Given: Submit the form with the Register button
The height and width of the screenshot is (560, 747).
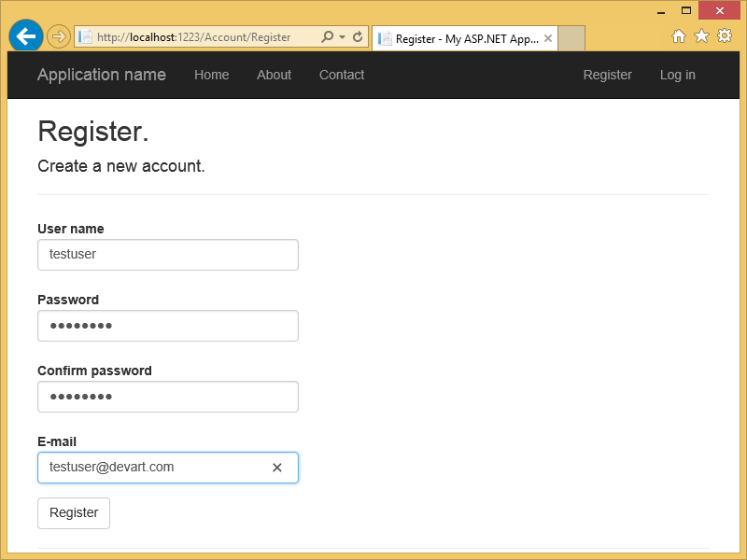Looking at the screenshot, I should coord(74,512).
